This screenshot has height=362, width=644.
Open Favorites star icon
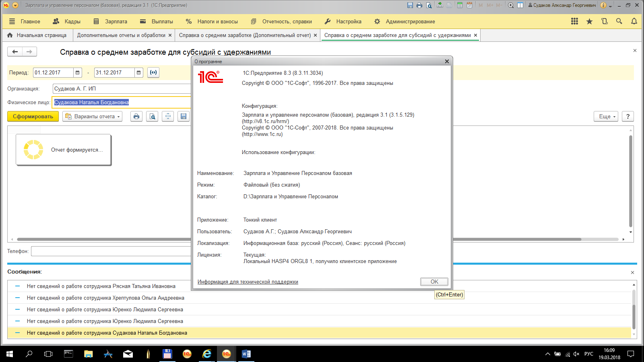[589, 21]
